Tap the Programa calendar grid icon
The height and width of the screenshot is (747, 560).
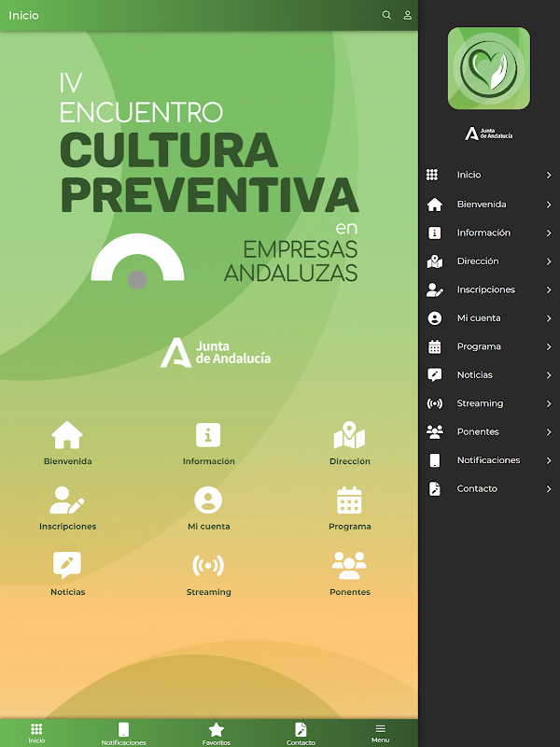[x=349, y=500]
